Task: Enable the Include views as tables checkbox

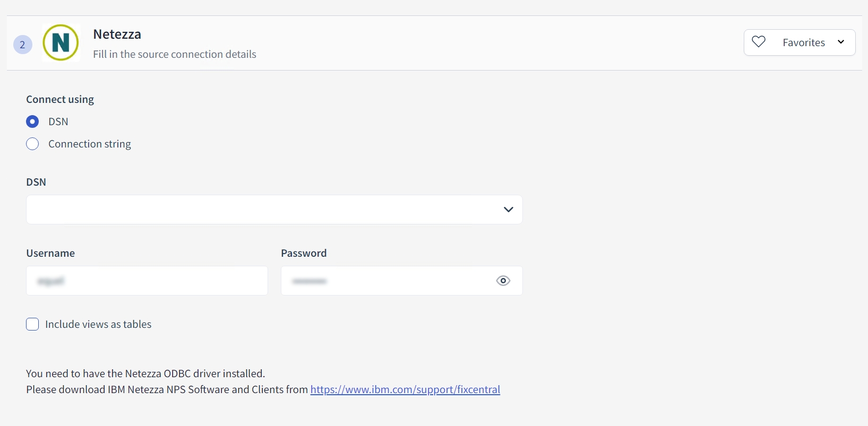Action: point(32,324)
